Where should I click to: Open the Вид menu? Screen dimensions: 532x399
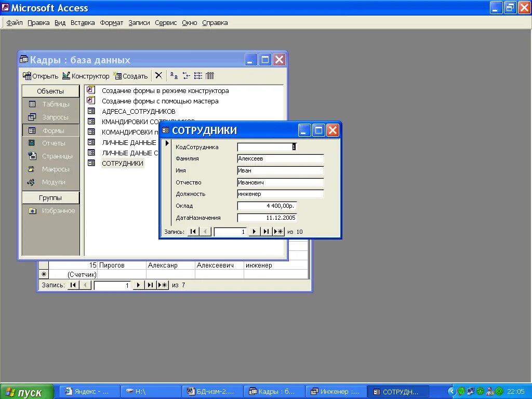point(60,23)
